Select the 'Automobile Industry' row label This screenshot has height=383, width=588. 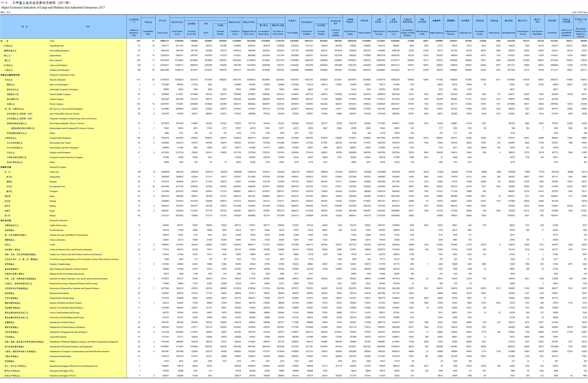point(58,337)
